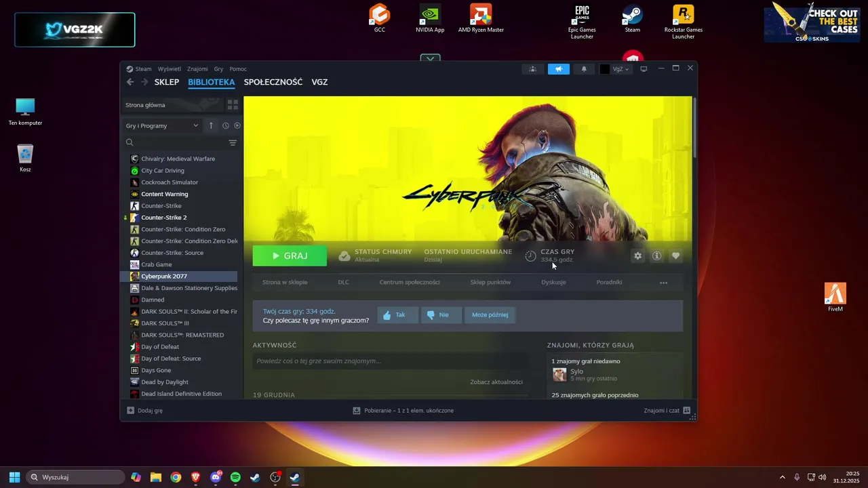Open Sylo's friend avatar
Image resolution: width=868 pixels, height=488 pixels.
[x=559, y=375]
